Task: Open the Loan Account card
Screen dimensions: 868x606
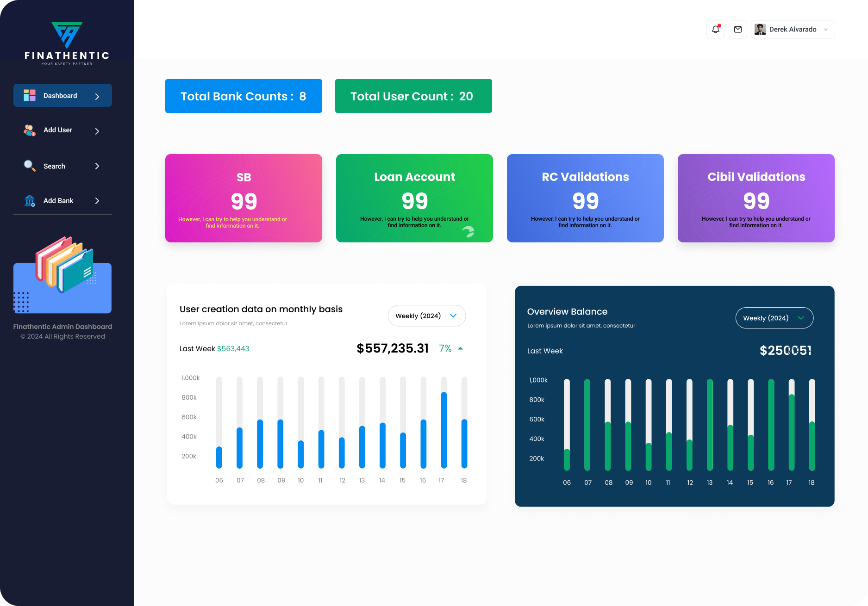Action: (x=414, y=198)
